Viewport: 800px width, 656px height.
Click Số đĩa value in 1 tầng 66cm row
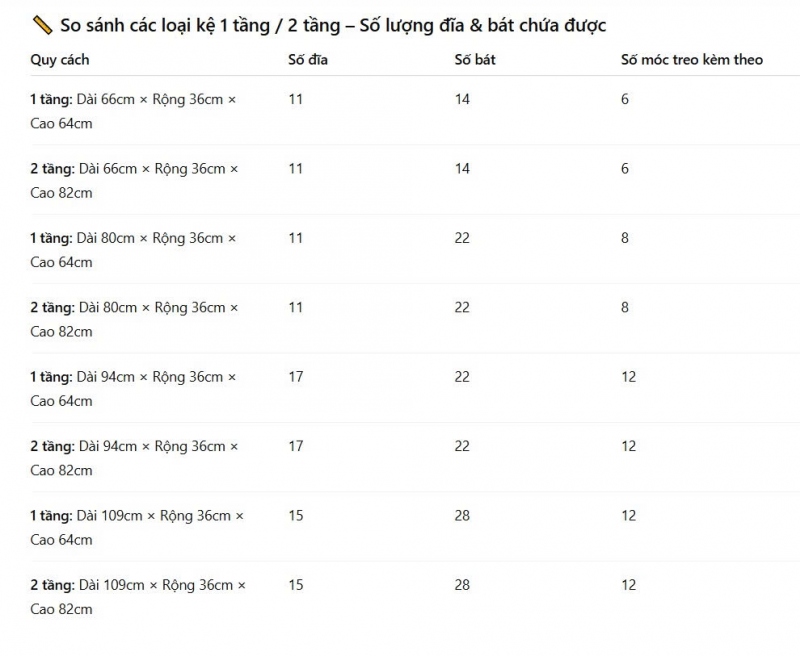point(296,99)
